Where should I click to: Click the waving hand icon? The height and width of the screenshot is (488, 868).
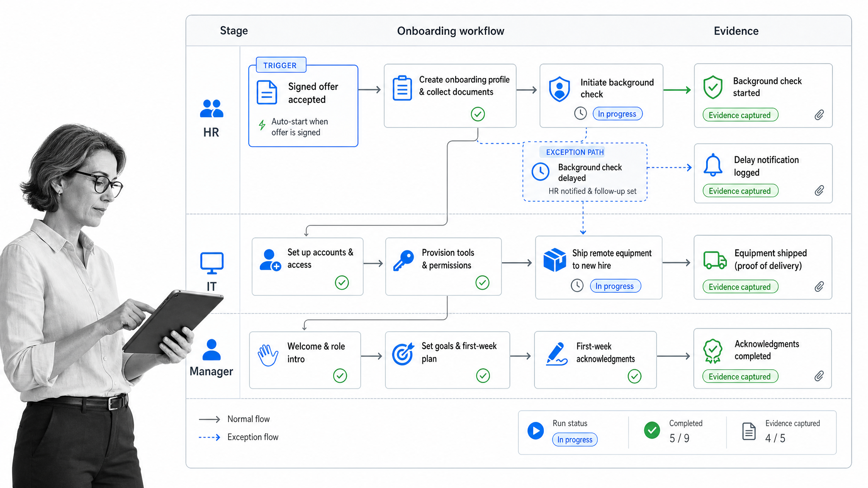pos(268,355)
